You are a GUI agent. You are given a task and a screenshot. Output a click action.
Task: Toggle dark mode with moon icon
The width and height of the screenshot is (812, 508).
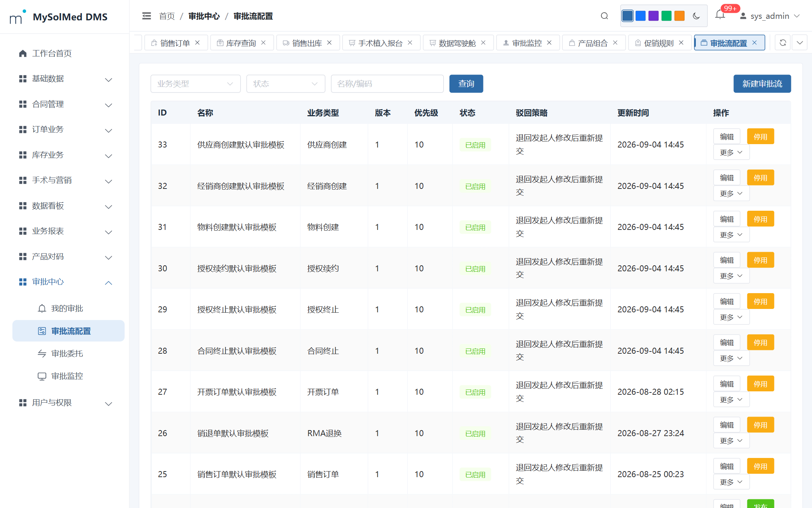coord(696,16)
